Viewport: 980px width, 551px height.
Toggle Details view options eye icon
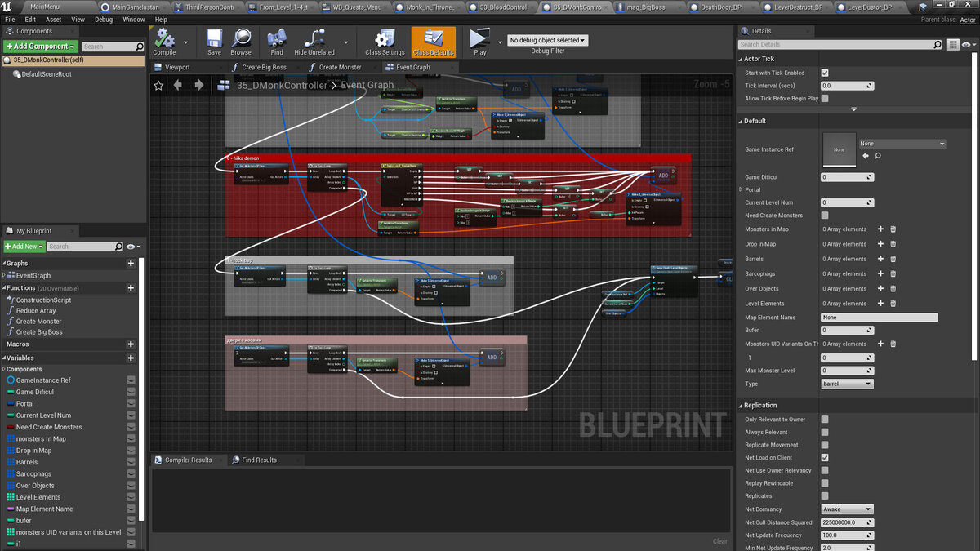(968, 45)
